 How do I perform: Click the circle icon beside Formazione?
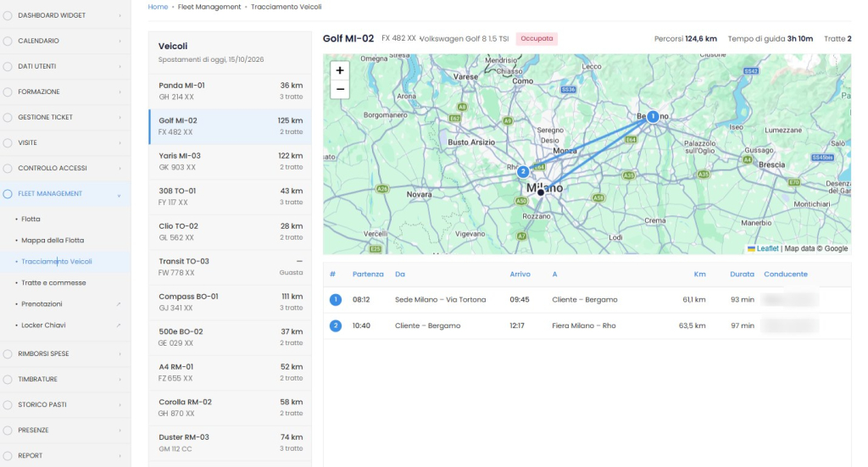[7, 92]
